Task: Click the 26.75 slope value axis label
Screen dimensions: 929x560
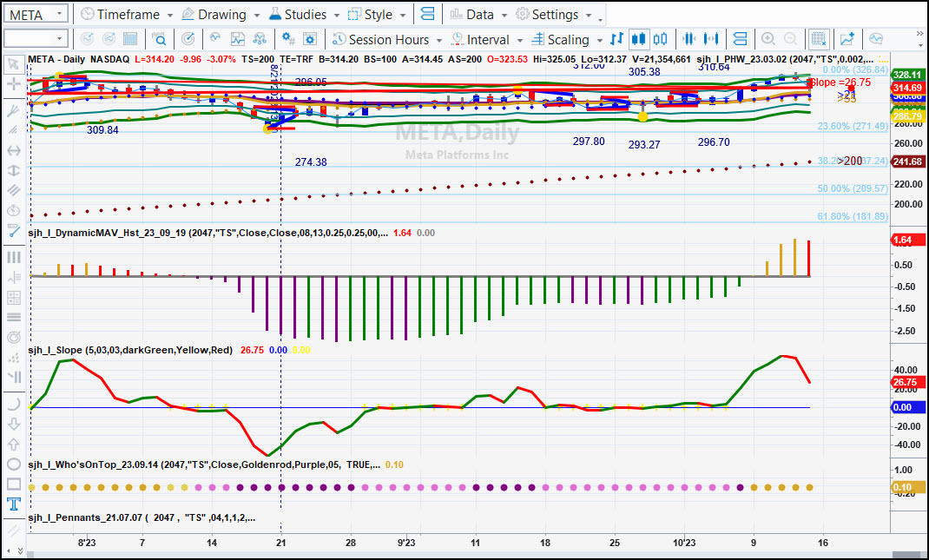Action: [907, 382]
